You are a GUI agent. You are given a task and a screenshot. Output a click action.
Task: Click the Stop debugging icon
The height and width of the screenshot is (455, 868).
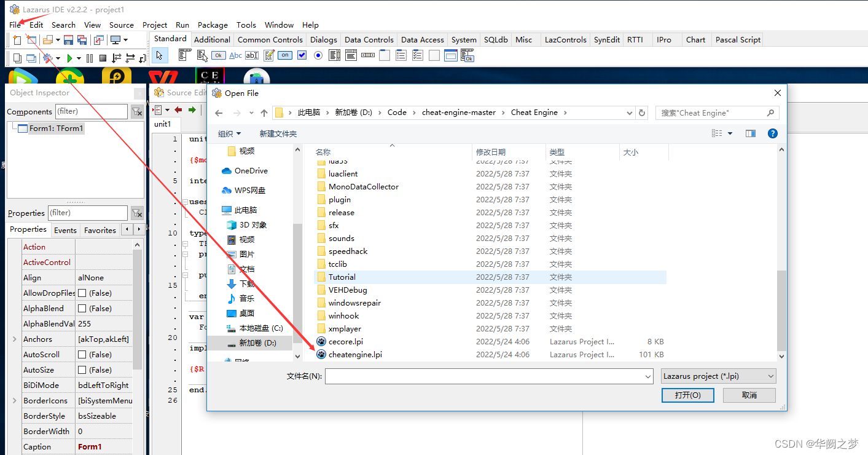tap(103, 58)
